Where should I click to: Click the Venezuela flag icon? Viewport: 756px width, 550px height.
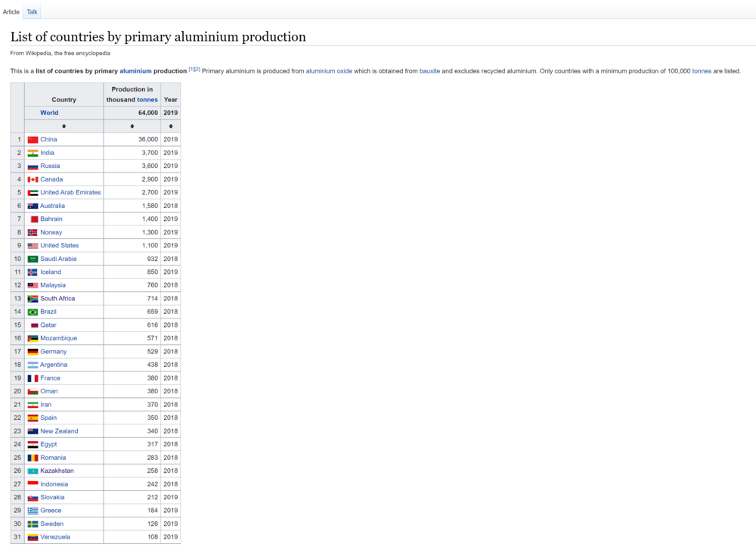pos(33,536)
